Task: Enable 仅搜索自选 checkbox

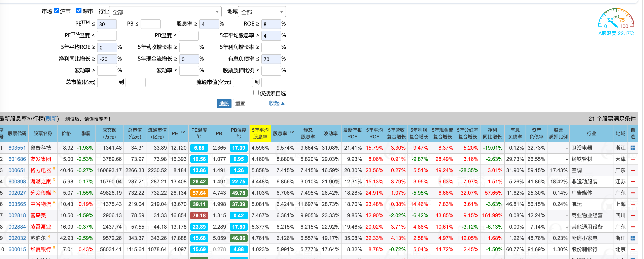Action: click(x=256, y=93)
